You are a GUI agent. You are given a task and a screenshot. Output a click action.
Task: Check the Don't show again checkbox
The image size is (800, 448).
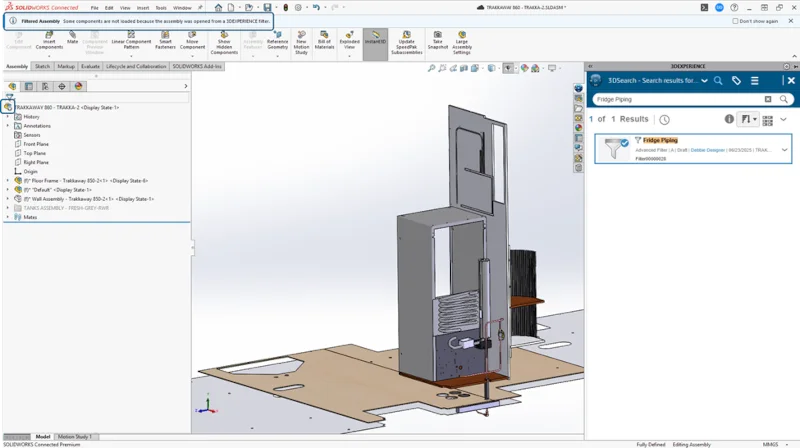(736, 20)
